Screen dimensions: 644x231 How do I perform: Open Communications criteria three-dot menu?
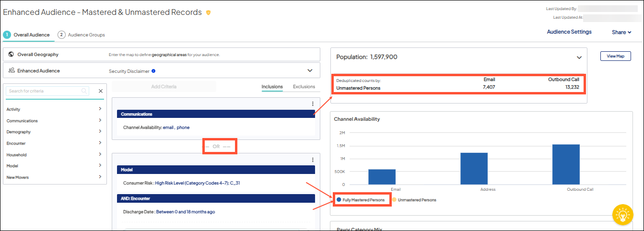(313, 104)
